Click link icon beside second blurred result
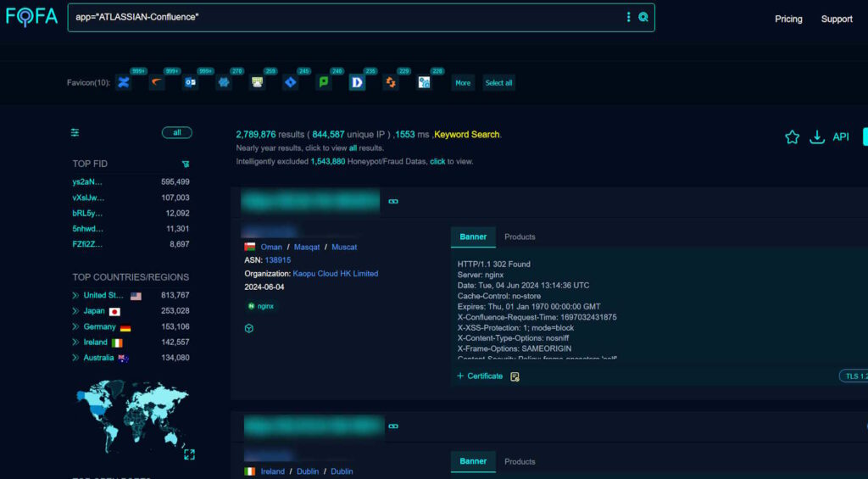Screen dimensions: 868x479 (393, 426)
